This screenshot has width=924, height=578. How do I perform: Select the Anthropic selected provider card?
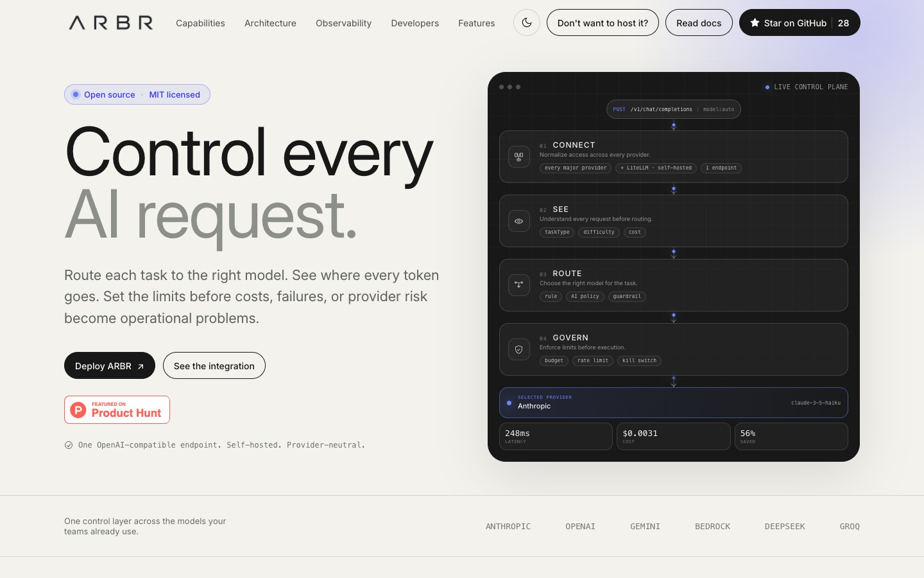[x=674, y=403]
